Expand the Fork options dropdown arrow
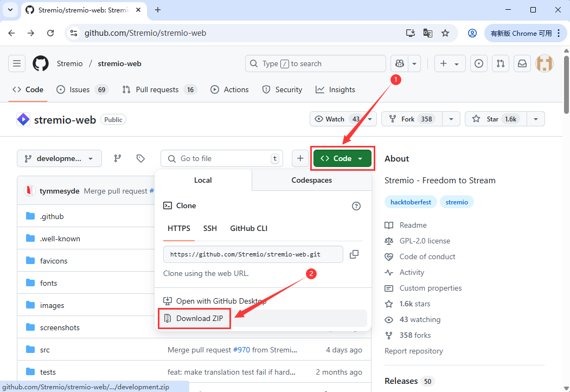This screenshot has width=570, height=392. click(x=451, y=119)
